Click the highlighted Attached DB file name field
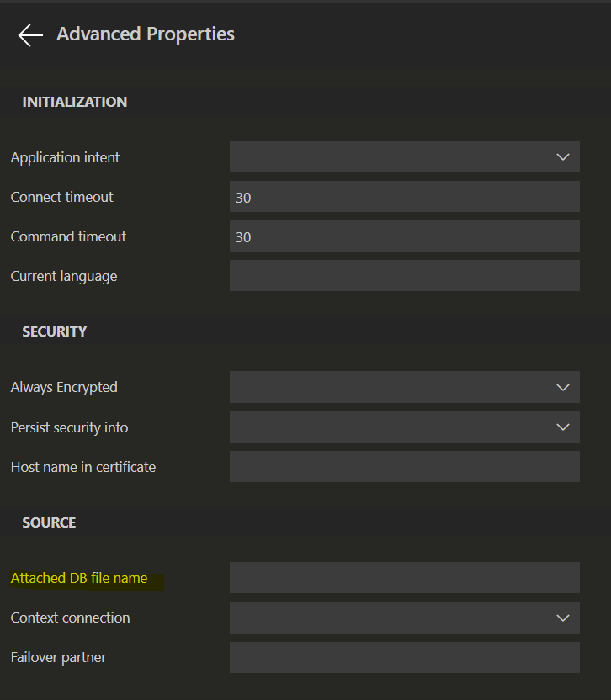611x700 pixels. click(404, 577)
